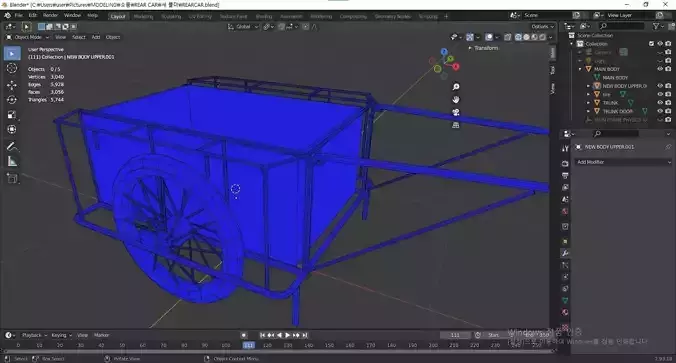
Task: Expand TRUNK tree item
Action: (588, 103)
